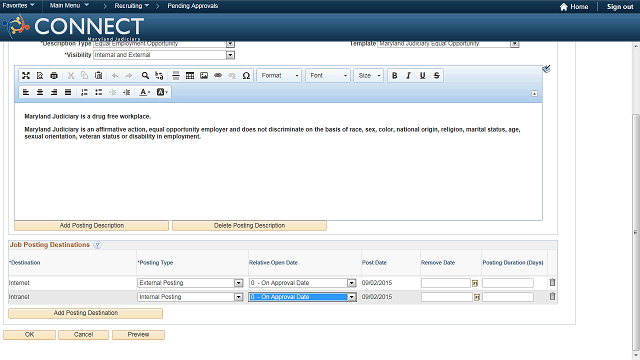Delete the Internet destination row
Image resolution: width=640 pixels, height=360 pixels.
coord(552,282)
